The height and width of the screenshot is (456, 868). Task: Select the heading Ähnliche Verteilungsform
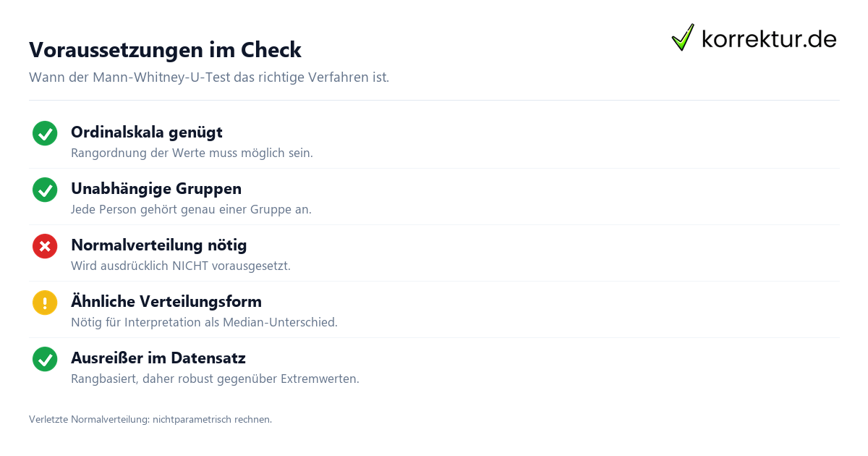click(166, 301)
